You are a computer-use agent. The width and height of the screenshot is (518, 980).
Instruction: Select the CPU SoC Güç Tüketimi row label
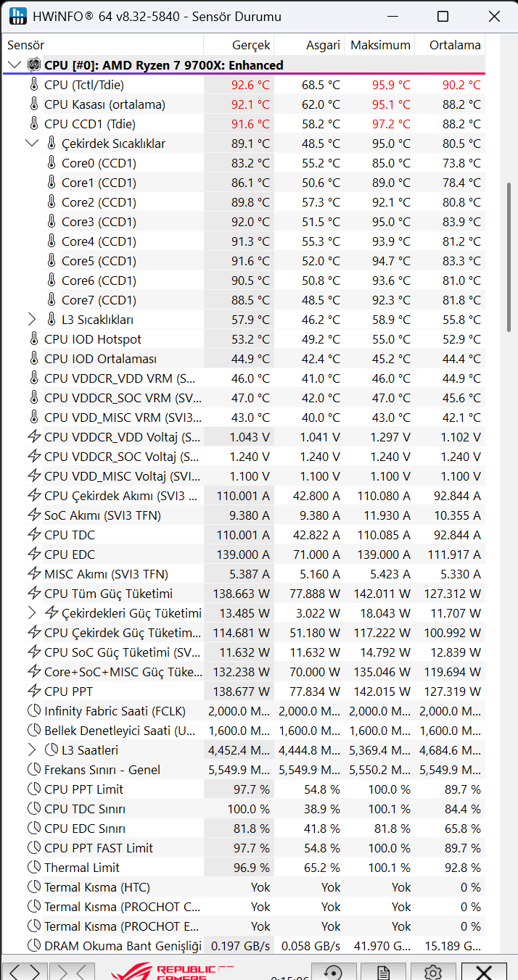[123, 652]
